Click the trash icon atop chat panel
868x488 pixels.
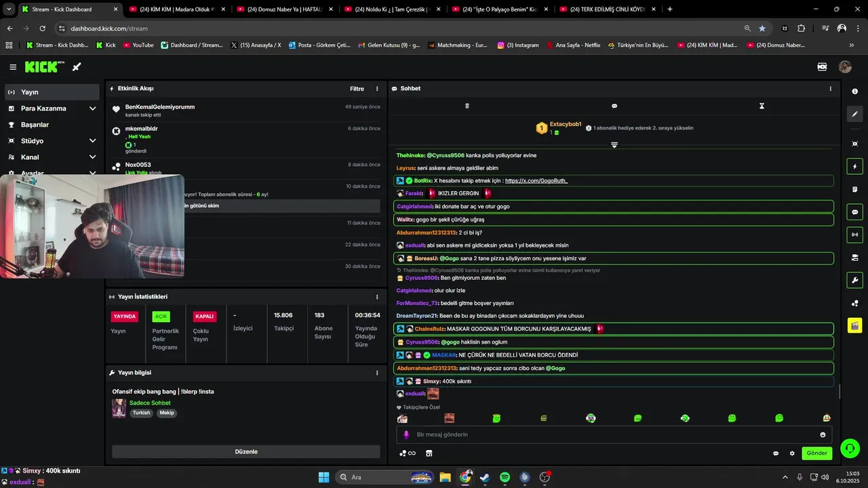(x=467, y=106)
